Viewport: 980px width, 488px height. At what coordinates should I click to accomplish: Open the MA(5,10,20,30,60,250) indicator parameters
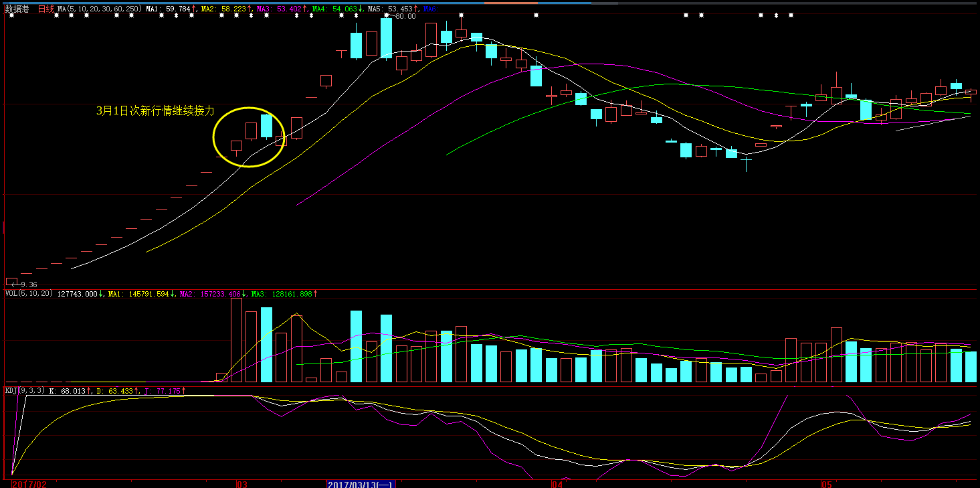point(99,9)
